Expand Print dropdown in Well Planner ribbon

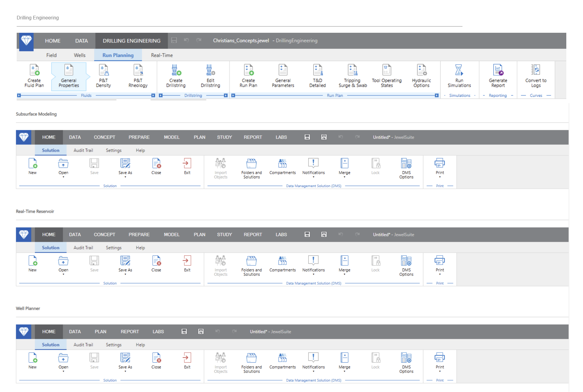click(440, 371)
